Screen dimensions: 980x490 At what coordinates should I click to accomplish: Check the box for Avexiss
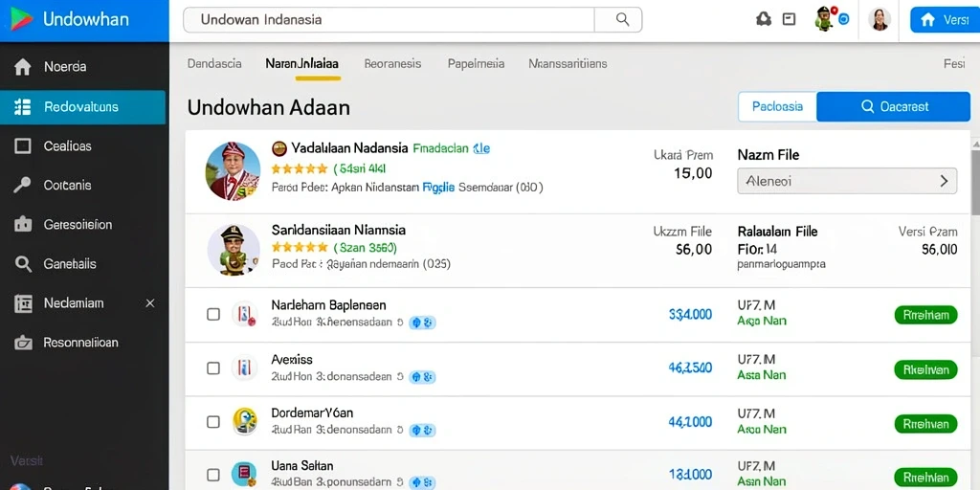point(213,367)
